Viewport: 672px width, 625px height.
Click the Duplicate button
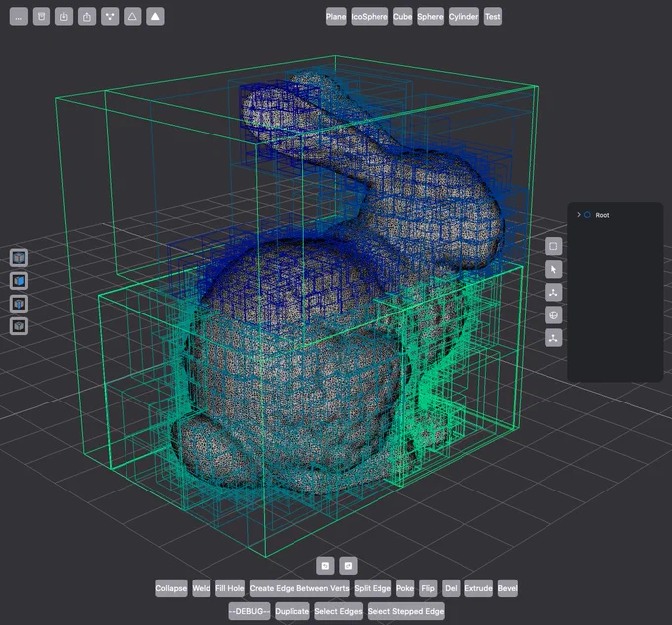293,611
